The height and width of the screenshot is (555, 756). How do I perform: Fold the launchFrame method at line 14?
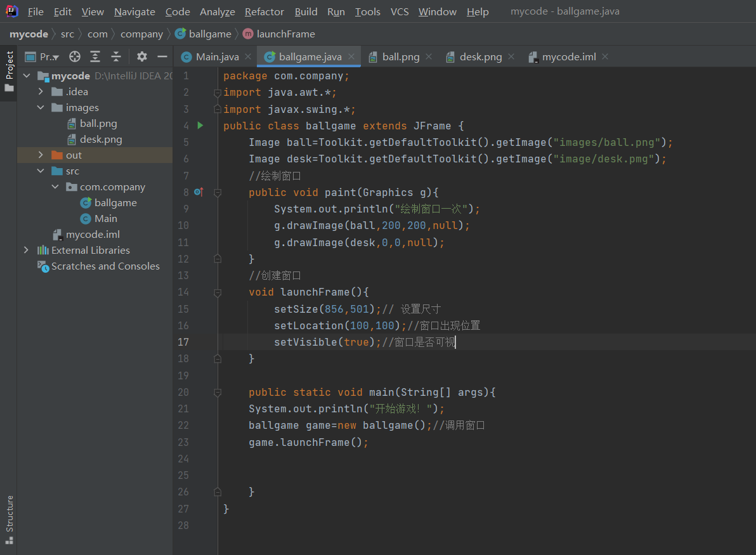tap(218, 292)
